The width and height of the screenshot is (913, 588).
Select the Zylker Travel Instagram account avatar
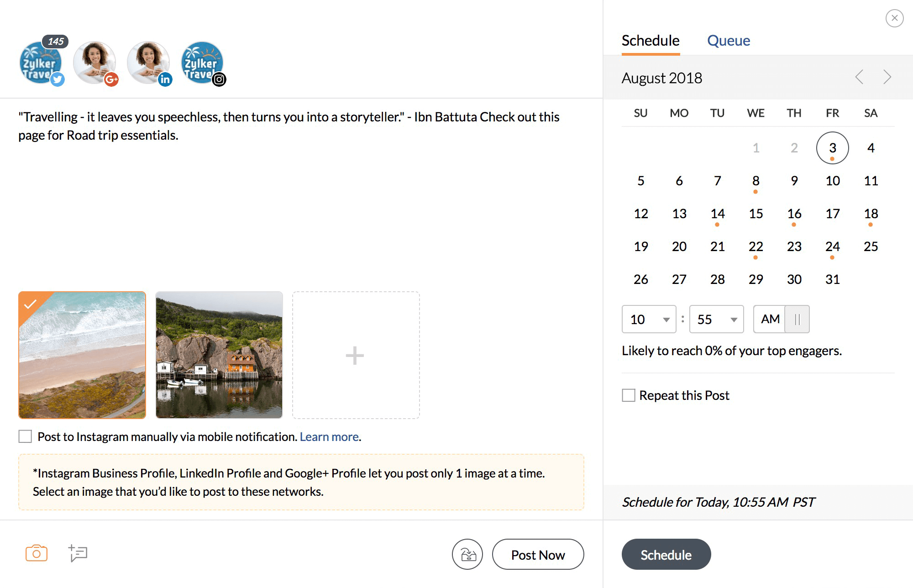pos(202,63)
